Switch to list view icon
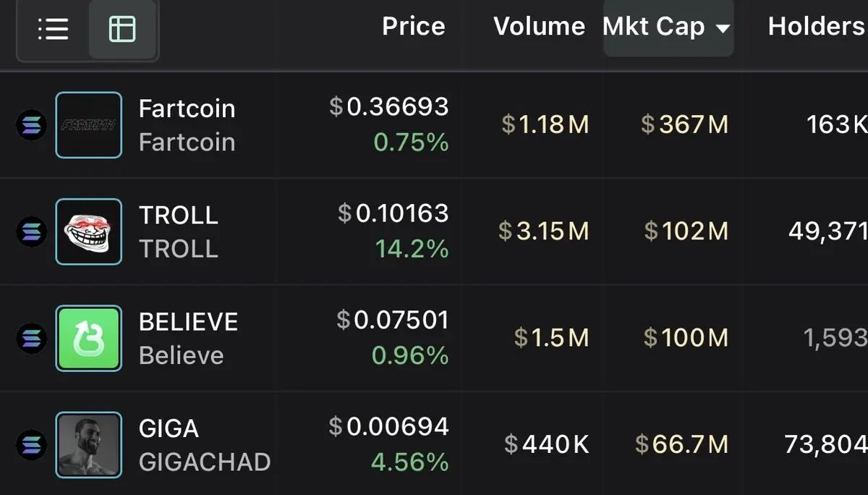Screen dimensions: 868x495 pyautogui.click(x=53, y=30)
